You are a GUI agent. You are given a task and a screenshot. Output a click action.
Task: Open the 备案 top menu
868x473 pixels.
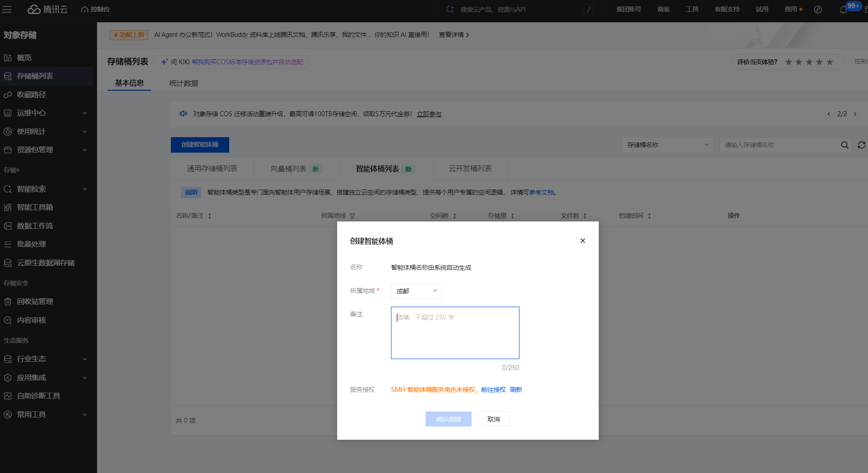click(x=663, y=9)
